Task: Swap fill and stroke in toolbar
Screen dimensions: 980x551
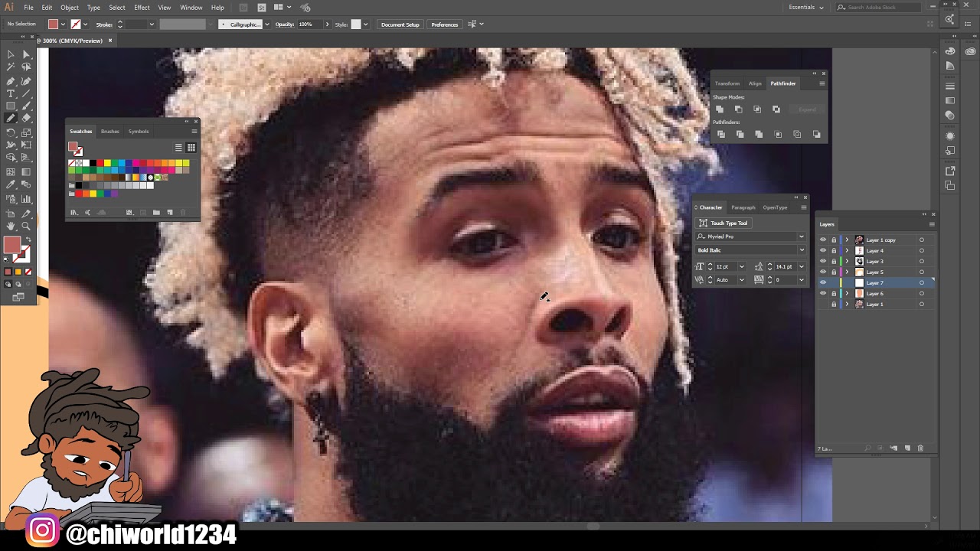Action: [29, 239]
